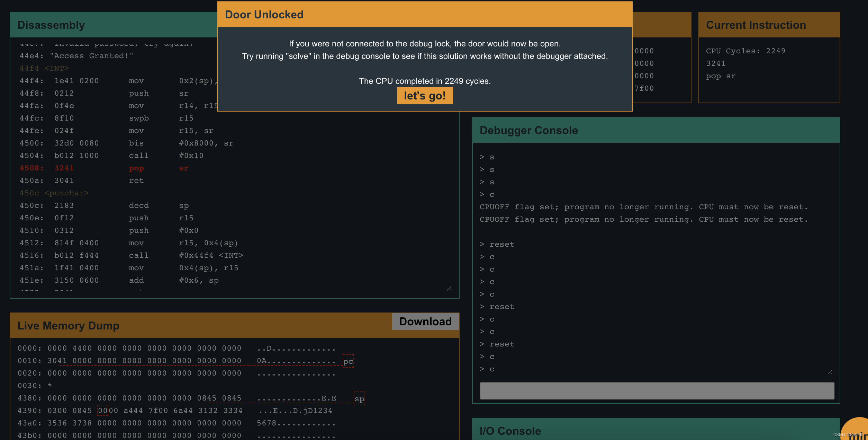Click the first CPUOFF flag set message
This screenshot has height=440, width=868.
coord(643,207)
